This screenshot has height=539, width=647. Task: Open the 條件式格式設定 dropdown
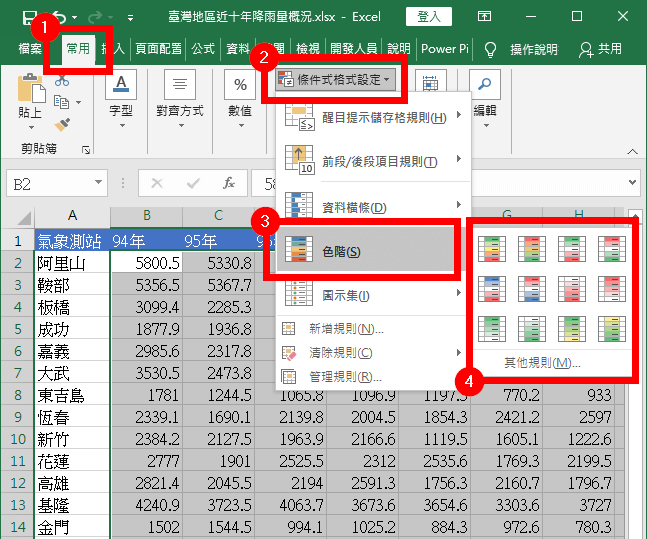coord(335,79)
